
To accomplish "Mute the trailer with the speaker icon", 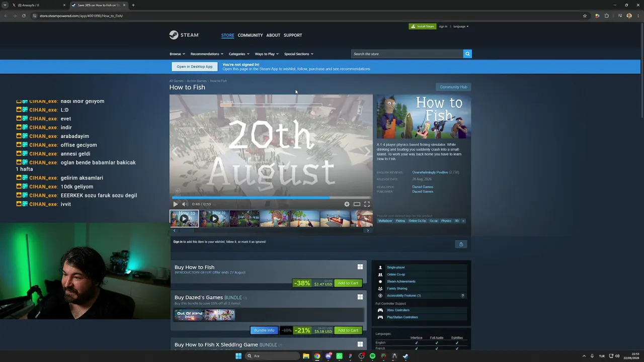I will tap(185, 204).
